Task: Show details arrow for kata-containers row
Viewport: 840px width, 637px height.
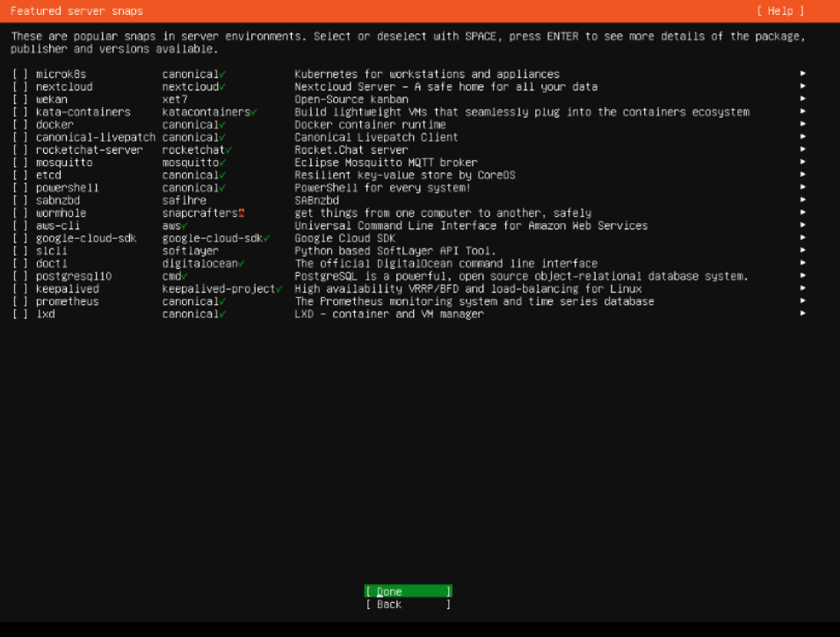Action: click(802, 112)
